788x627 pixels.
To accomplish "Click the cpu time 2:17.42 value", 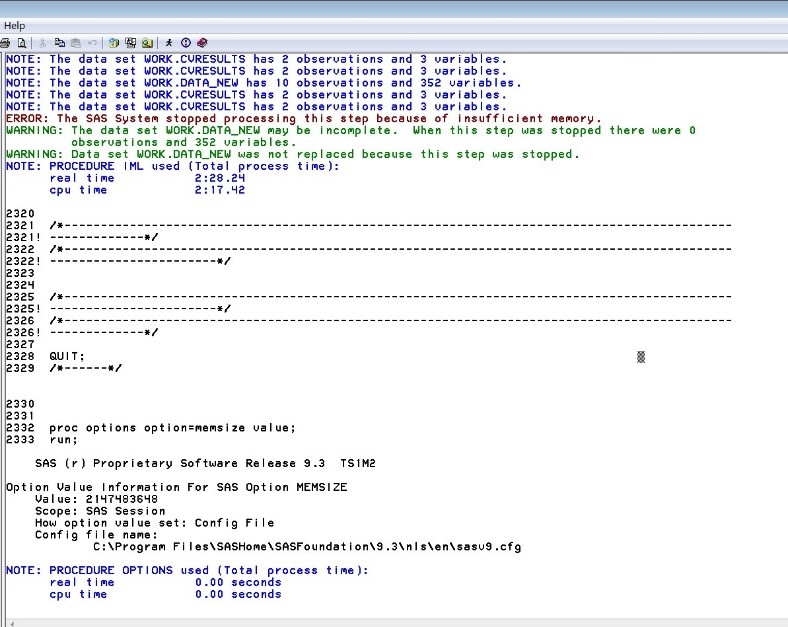I will click(220, 190).
